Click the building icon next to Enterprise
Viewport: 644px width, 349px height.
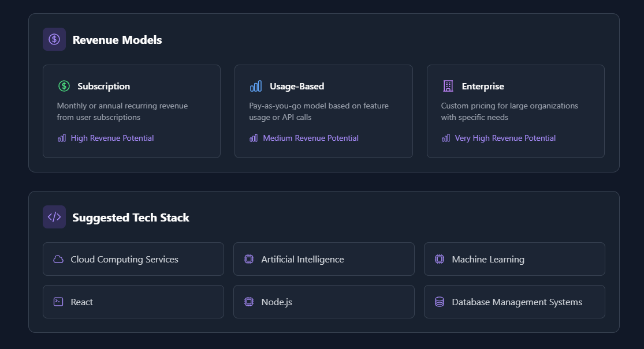click(448, 86)
